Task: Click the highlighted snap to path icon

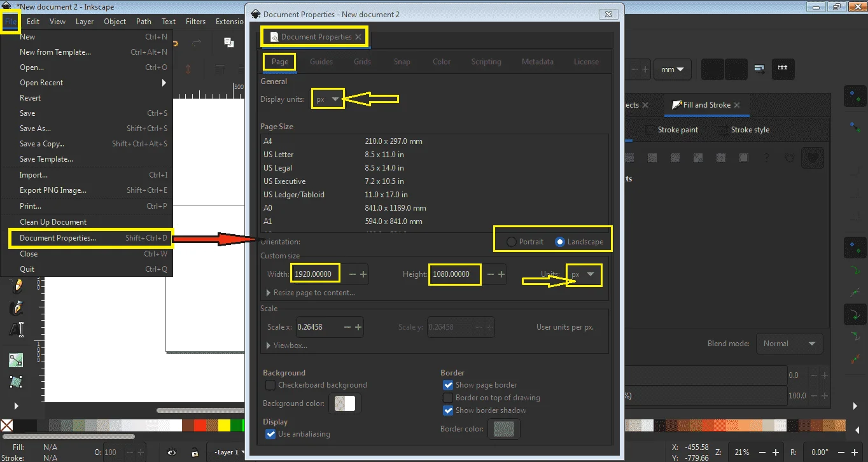Action: click(x=854, y=313)
